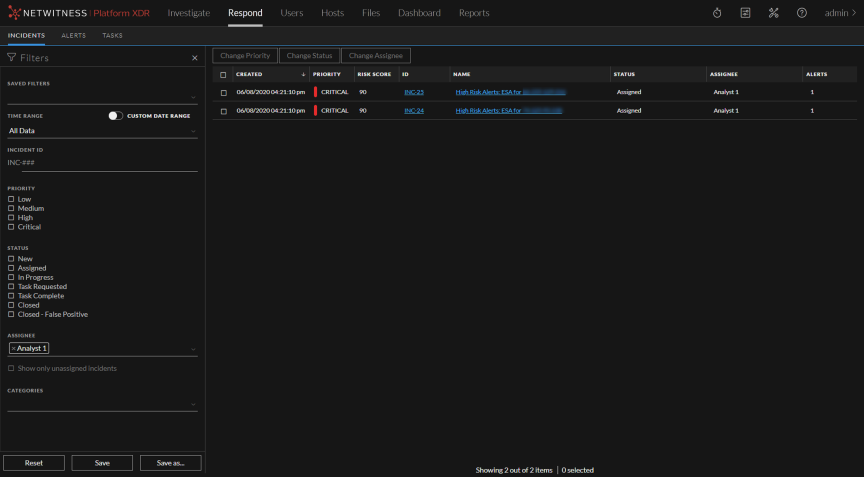Screen dimensions: 864x477
Task: Check the Low priority filter
Action: coord(11,199)
